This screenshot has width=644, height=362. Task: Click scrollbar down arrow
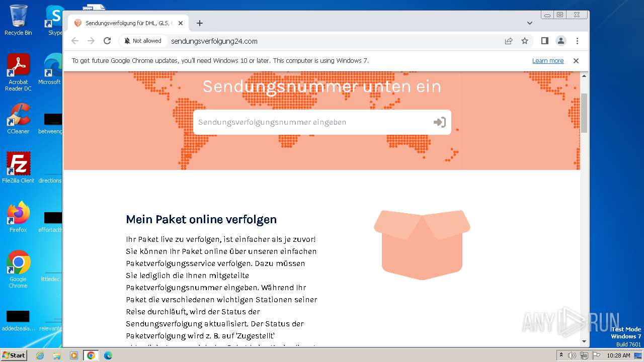pyautogui.click(x=584, y=341)
